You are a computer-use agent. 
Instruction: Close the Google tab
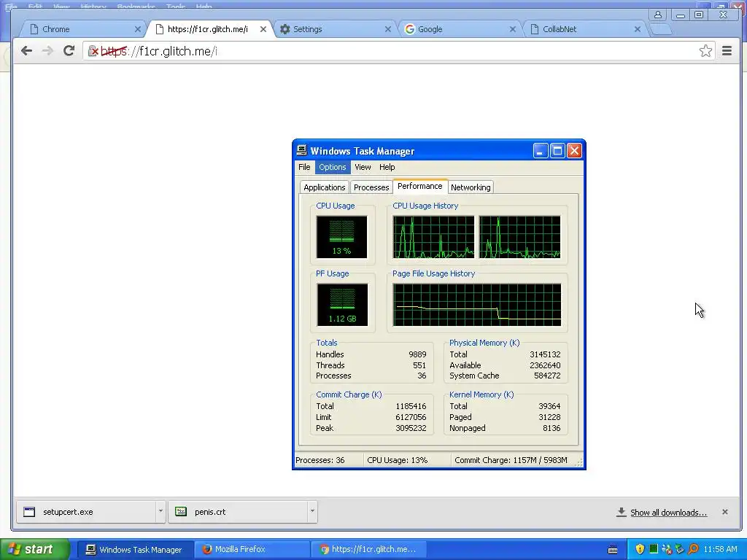coord(513,29)
